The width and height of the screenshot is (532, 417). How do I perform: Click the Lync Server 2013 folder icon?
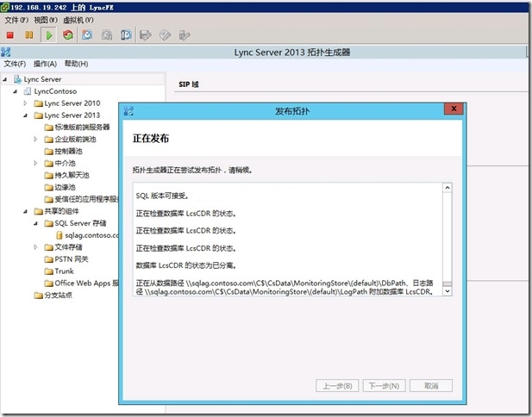click(x=38, y=115)
